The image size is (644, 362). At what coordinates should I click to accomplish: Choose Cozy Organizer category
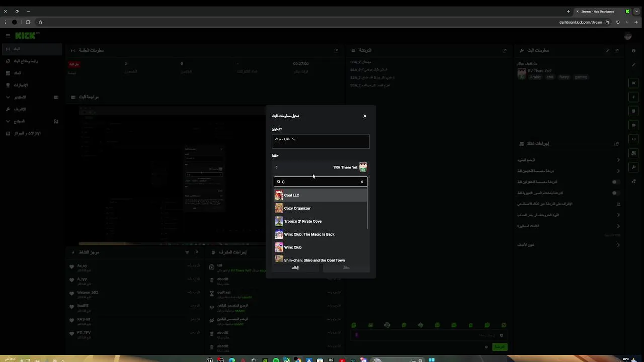[320, 208]
